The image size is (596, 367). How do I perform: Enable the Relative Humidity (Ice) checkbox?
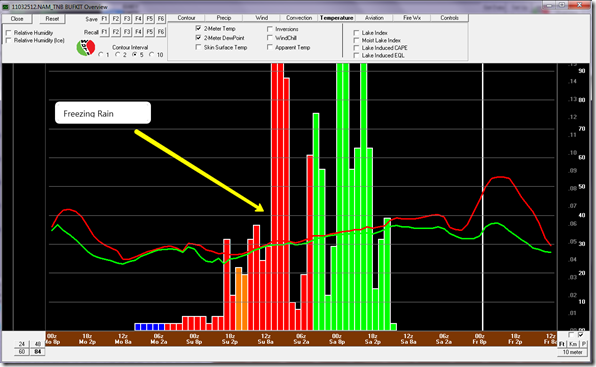pos(8,40)
